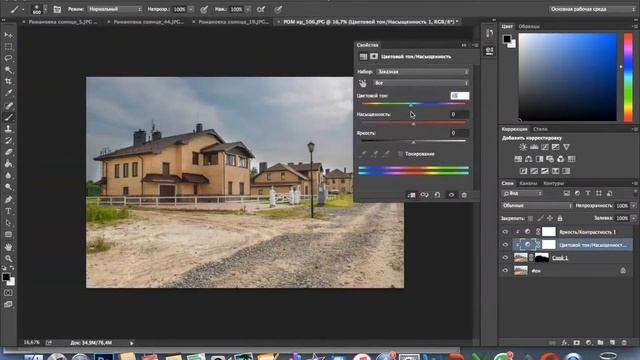
Task: Select the History Brush tool
Action: 8,141
